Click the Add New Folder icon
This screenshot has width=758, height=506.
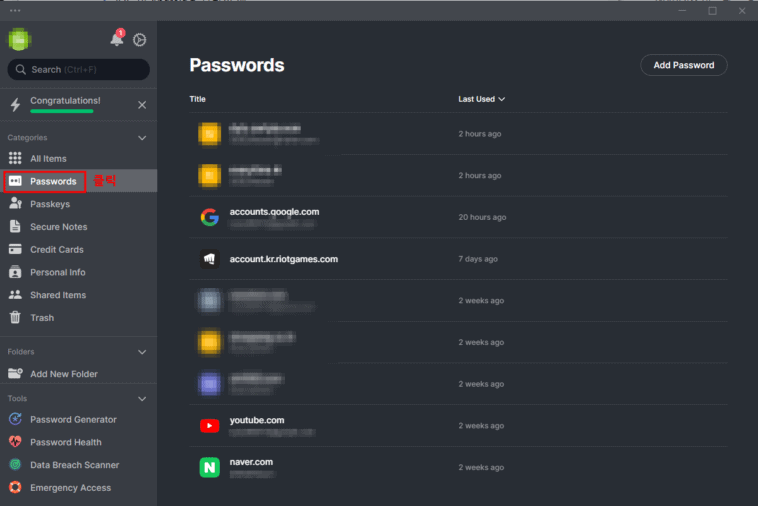pyautogui.click(x=15, y=374)
